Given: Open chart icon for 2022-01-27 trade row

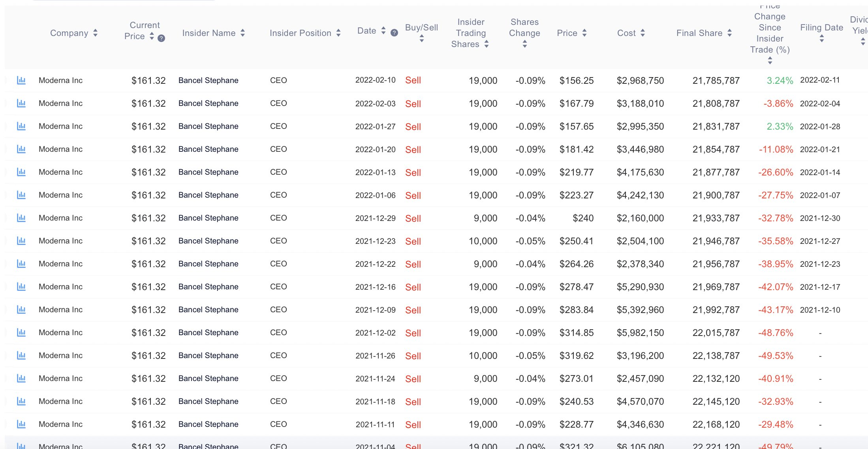Looking at the screenshot, I should point(21,126).
